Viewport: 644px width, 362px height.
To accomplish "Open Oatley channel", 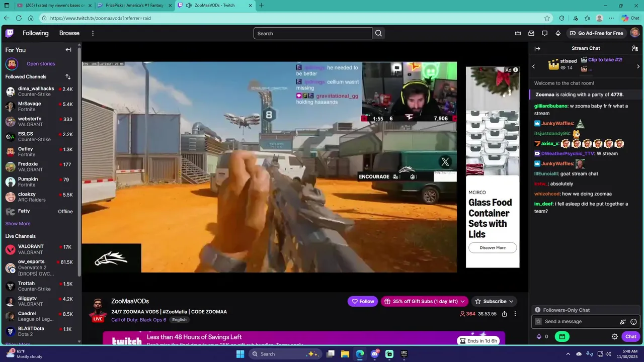I will pyautogui.click(x=40, y=152).
